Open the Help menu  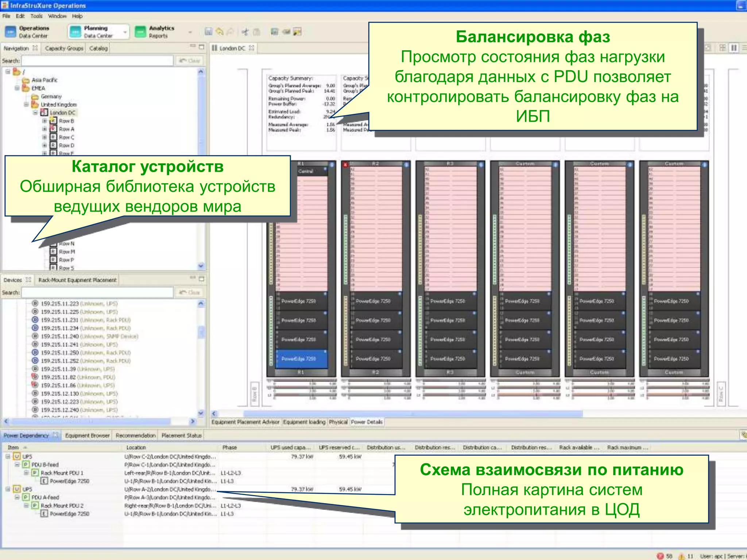[x=77, y=16]
